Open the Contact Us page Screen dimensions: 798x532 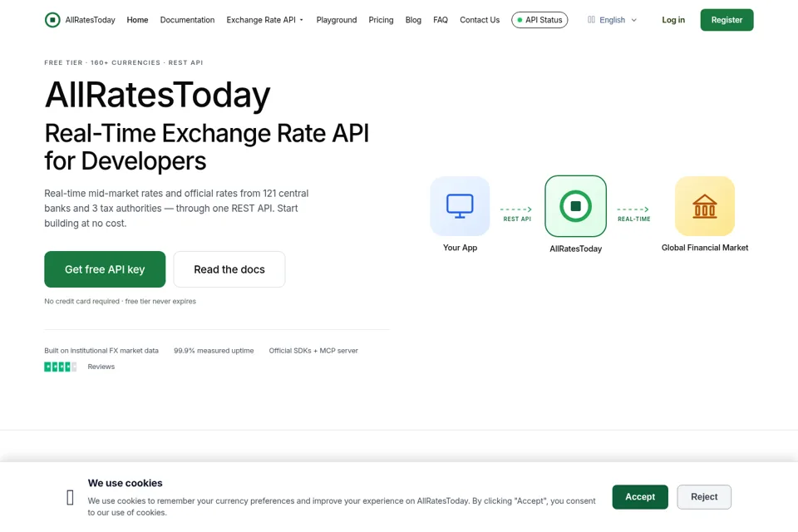coord(480,20)
